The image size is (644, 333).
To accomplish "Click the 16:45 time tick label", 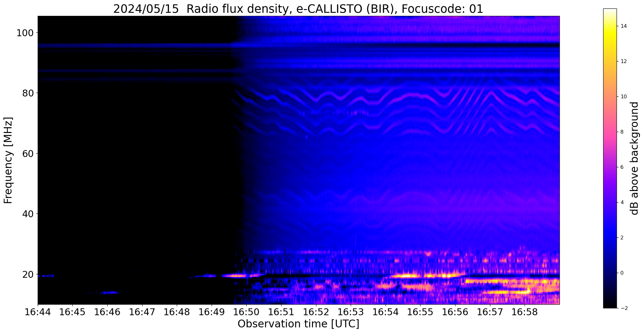I will point(73,312).
